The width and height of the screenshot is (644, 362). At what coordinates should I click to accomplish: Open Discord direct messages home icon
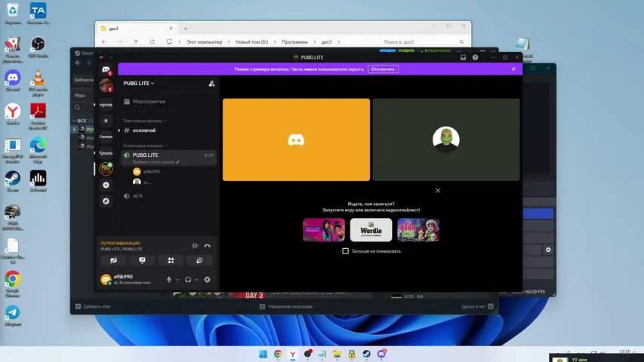[106, 70]
